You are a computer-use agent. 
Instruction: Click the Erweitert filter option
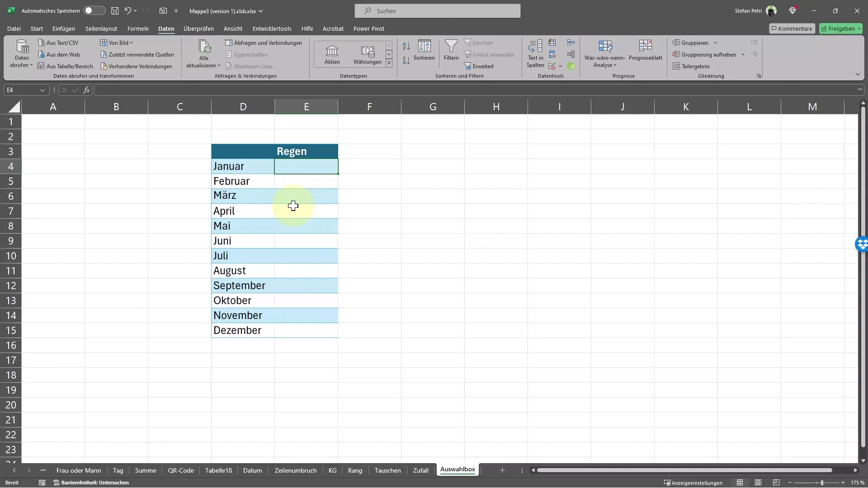click(481, 66)
